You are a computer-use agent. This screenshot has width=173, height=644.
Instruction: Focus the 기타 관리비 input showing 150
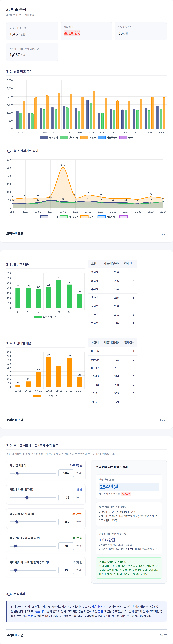point(66,570)
